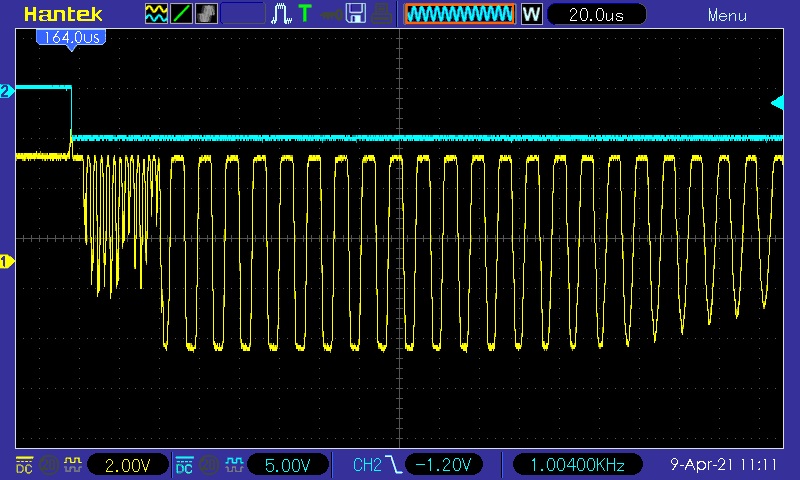Open the Menu at top right
The width and height of the screenshot is (800, 480).
point(727,15)
